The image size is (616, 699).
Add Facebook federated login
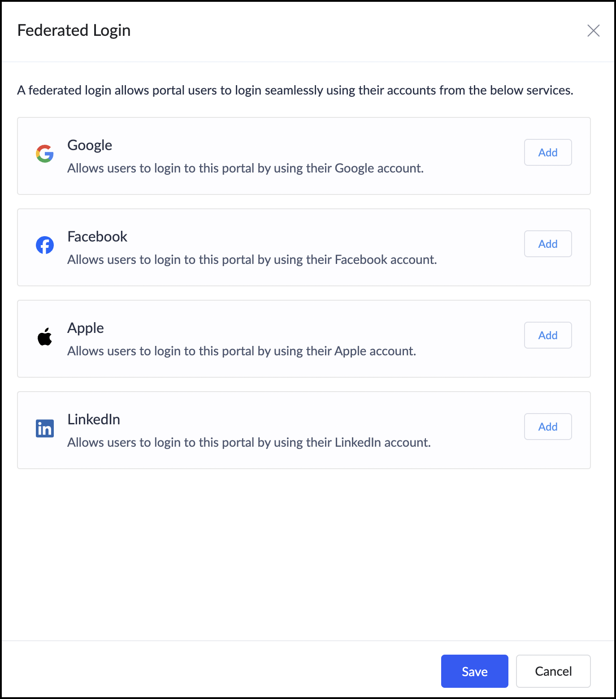click(547, 244)
